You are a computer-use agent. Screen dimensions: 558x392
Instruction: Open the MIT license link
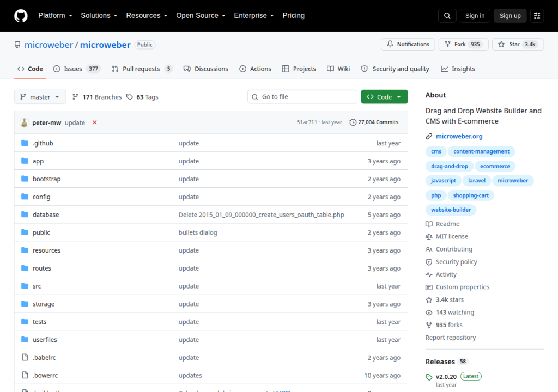(447, 236)
